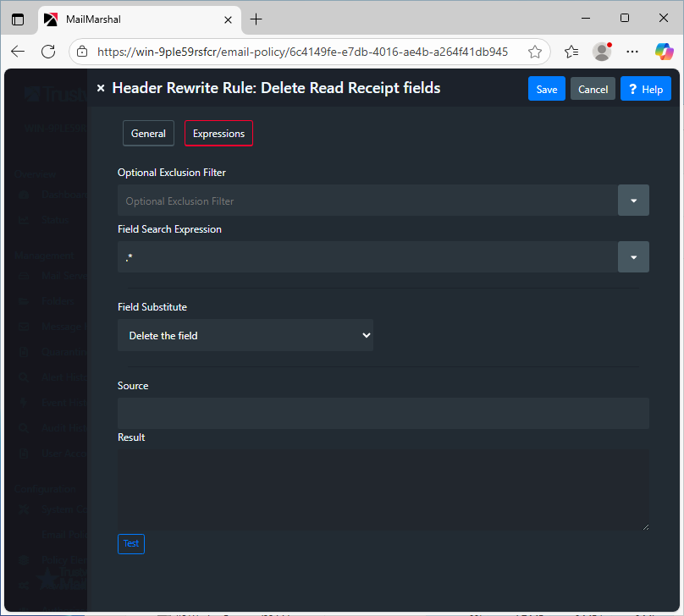Click the Source text field
The image size is (684, 616).
pos(383,413)
